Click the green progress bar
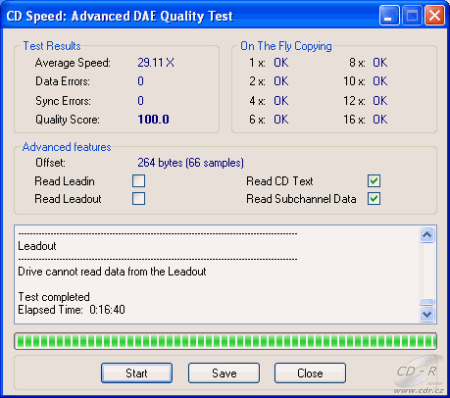This screenshot has width=450, height=398. point(225,341)
